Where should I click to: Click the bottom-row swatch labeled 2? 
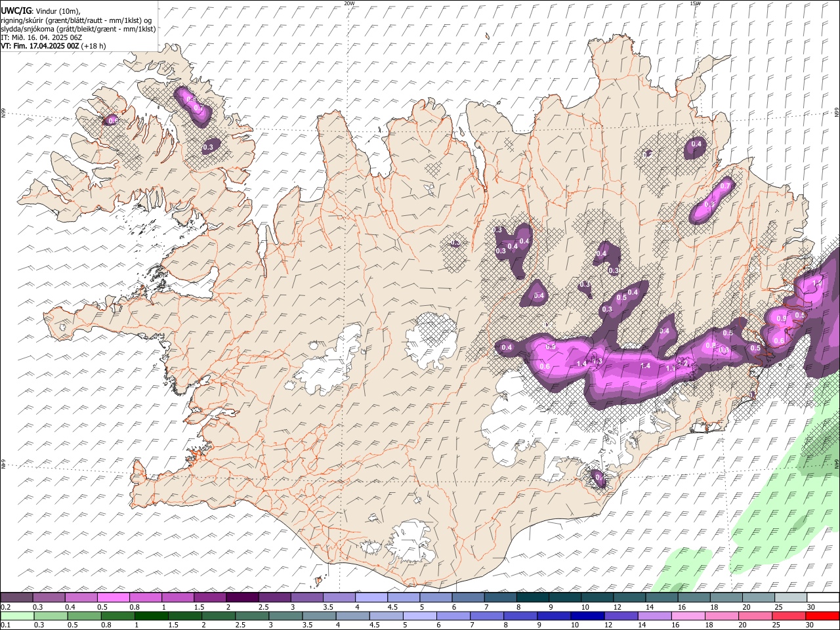click(x=219, y=616)
